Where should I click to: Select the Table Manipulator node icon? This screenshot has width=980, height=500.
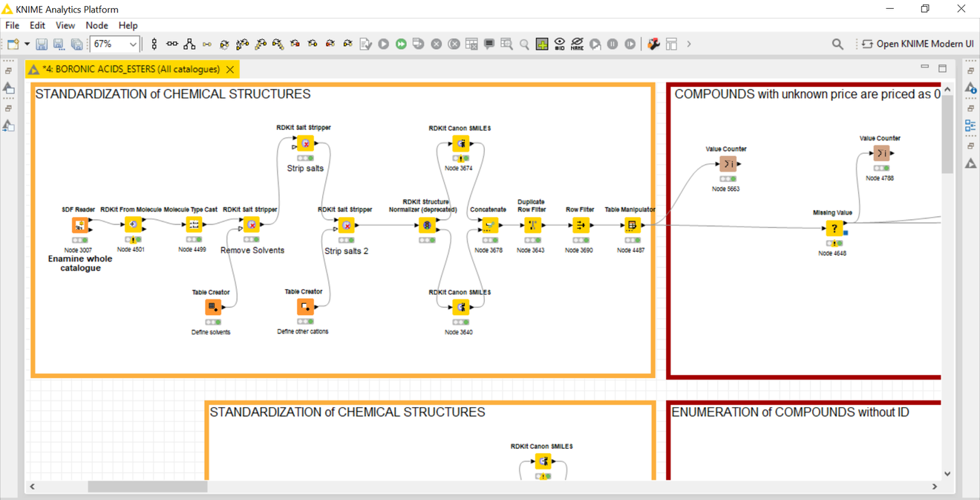631,224
